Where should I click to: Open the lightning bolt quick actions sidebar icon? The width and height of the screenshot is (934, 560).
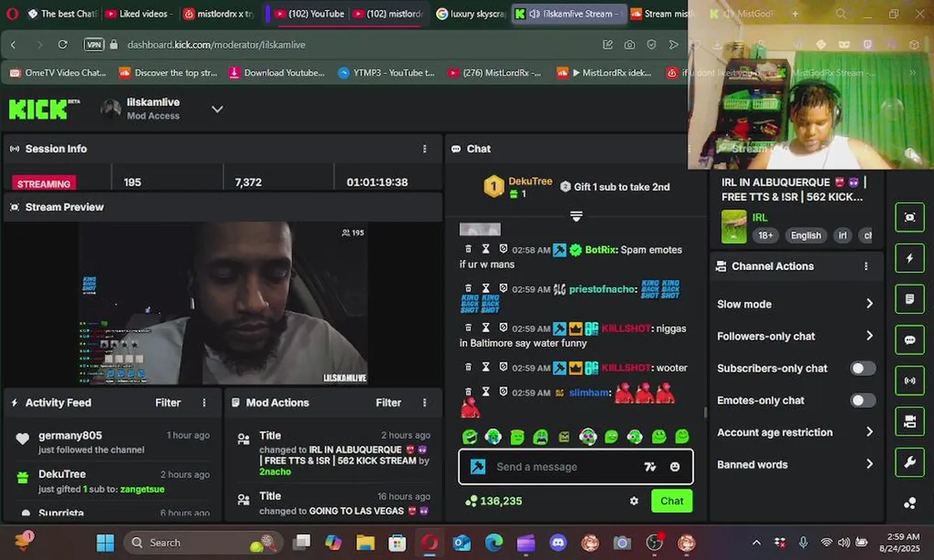[910, 258]
